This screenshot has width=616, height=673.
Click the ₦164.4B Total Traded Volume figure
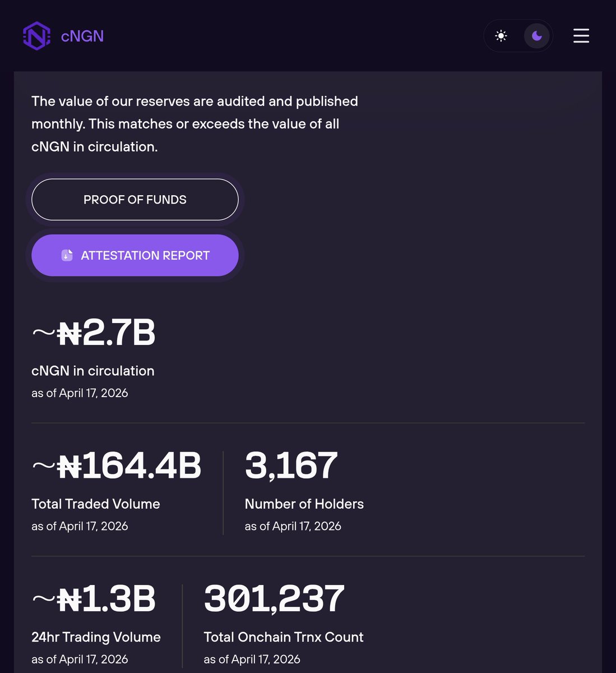(117, 465)
